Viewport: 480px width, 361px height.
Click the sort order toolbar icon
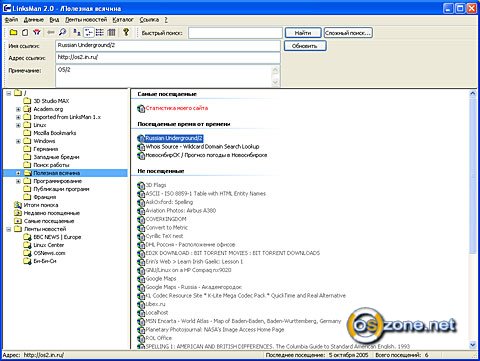[x=77, y=32]
